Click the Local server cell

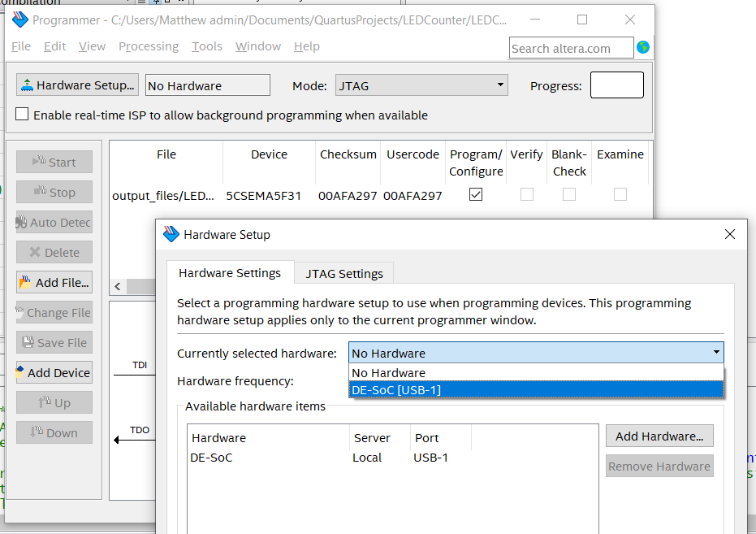tap(367, 458)
